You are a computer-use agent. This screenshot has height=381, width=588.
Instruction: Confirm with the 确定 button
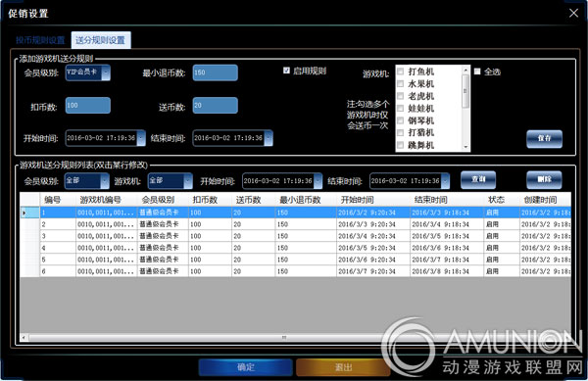(x=246, y=367)
